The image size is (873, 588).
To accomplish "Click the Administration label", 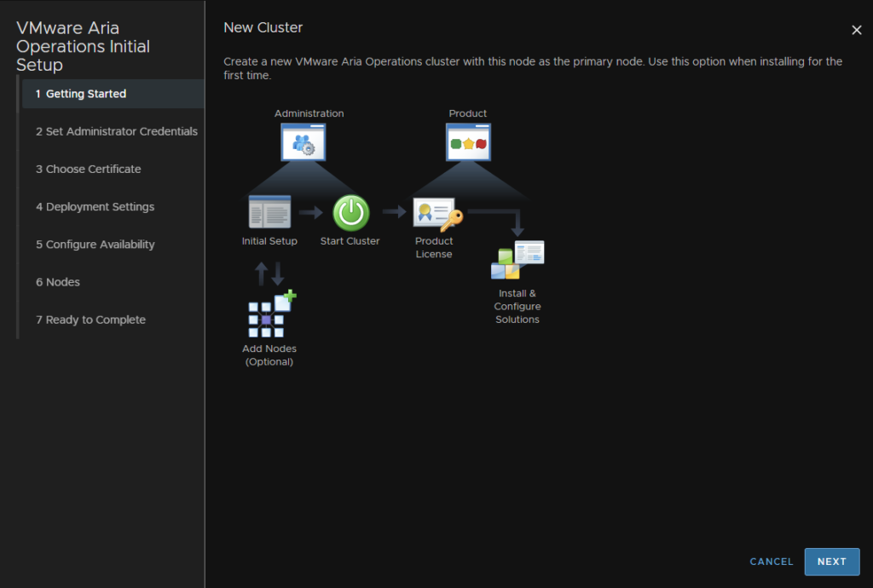I will click(309, 113).
